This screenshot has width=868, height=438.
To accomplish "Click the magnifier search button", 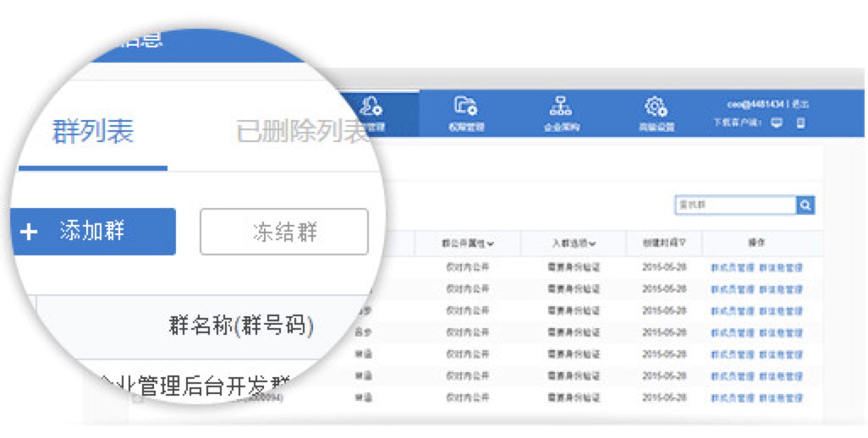I will point(805,205).
